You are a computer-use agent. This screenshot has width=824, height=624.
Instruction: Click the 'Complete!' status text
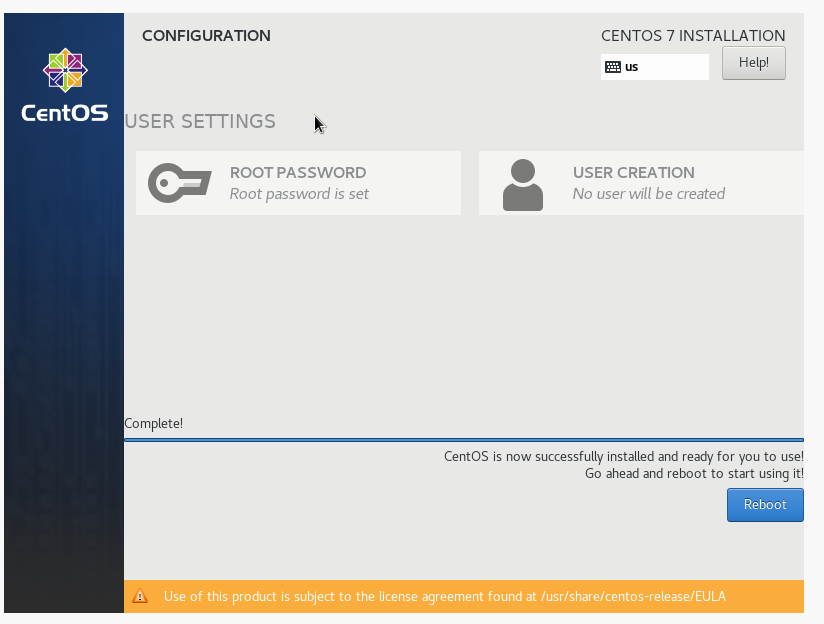pos(153,423)
